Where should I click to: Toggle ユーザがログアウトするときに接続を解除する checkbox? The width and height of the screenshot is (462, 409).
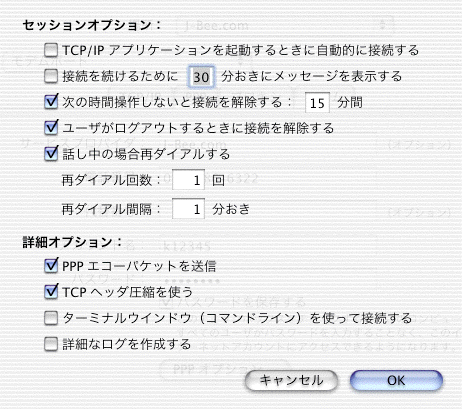click(x=51, y=128)
